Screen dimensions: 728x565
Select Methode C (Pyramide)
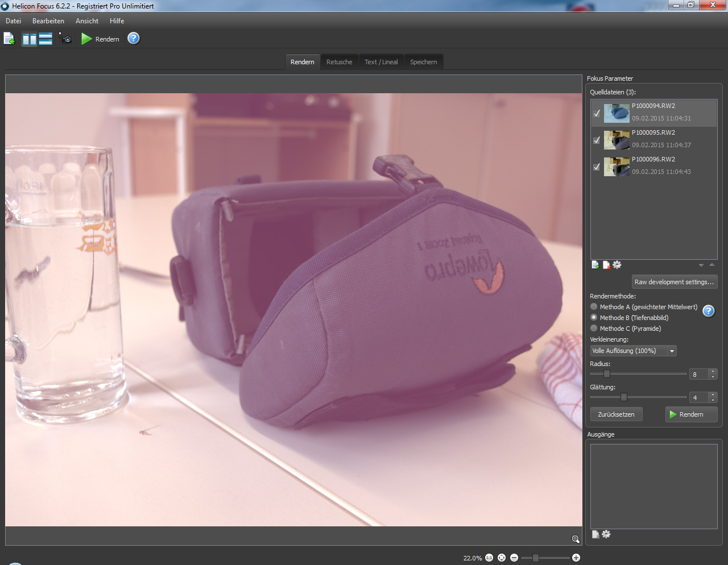pyautogui.click(x=626, y=329)
